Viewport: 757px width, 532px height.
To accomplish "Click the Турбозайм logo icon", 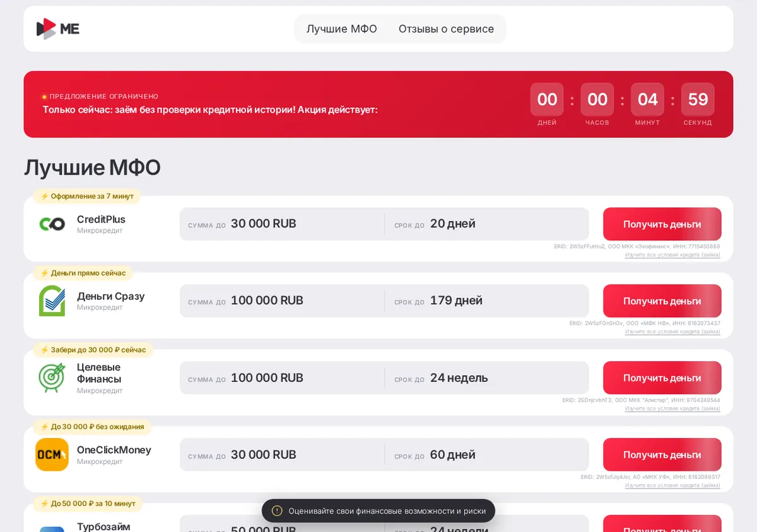I will (52, 528).
